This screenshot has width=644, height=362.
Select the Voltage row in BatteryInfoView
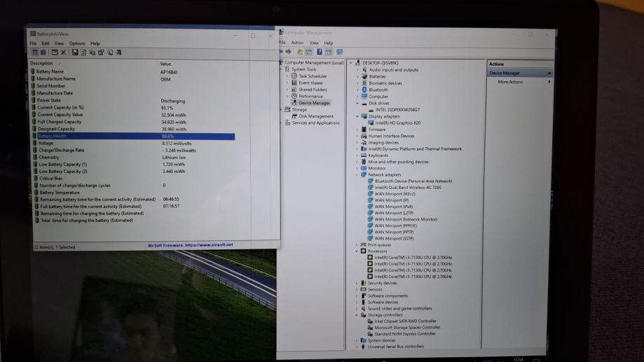point(133,144)
